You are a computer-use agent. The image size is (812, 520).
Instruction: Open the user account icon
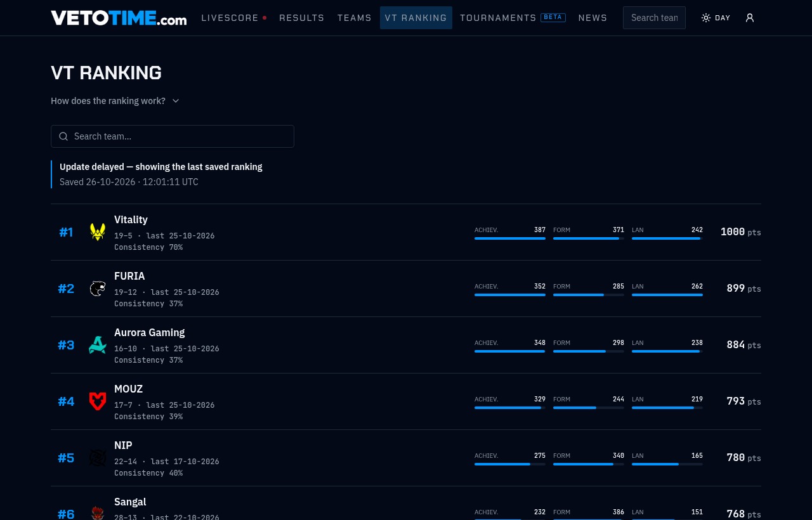point(750,18)
